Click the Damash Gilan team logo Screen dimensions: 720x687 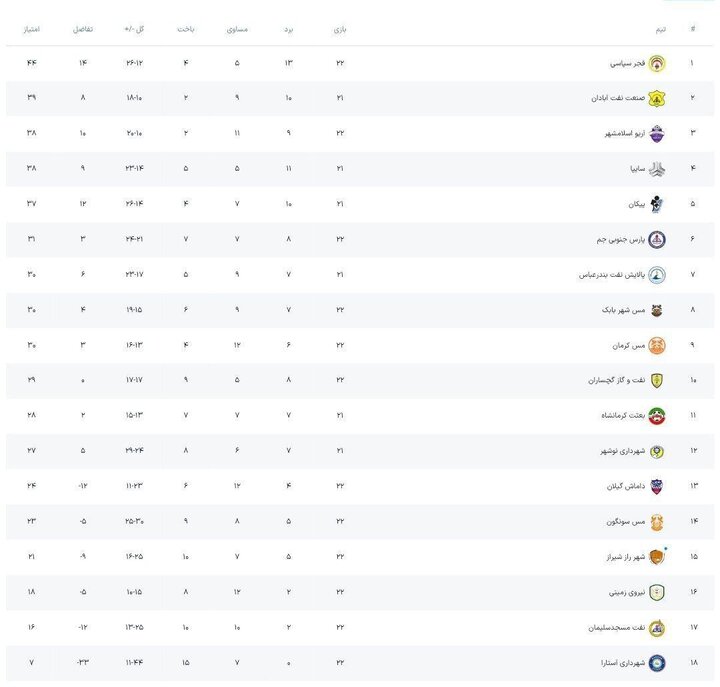click(656, 486)
